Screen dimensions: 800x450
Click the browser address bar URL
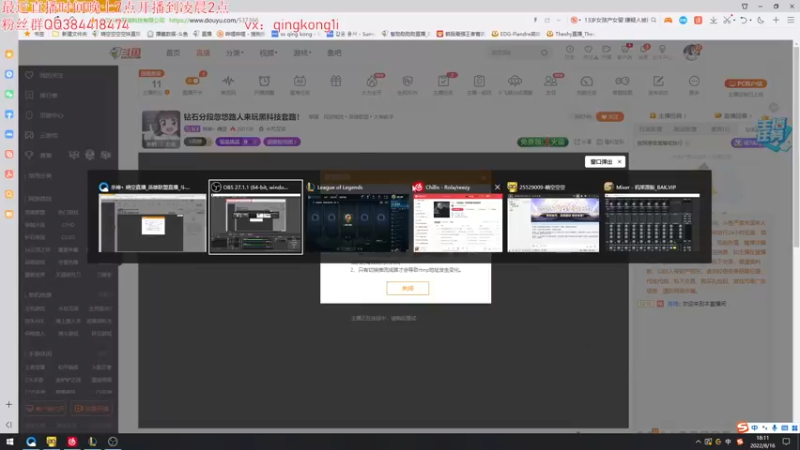point(213,20)
